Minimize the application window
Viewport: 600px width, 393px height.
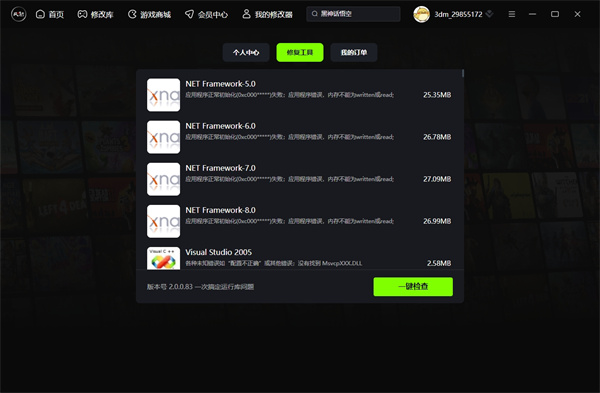pos(532,14)
